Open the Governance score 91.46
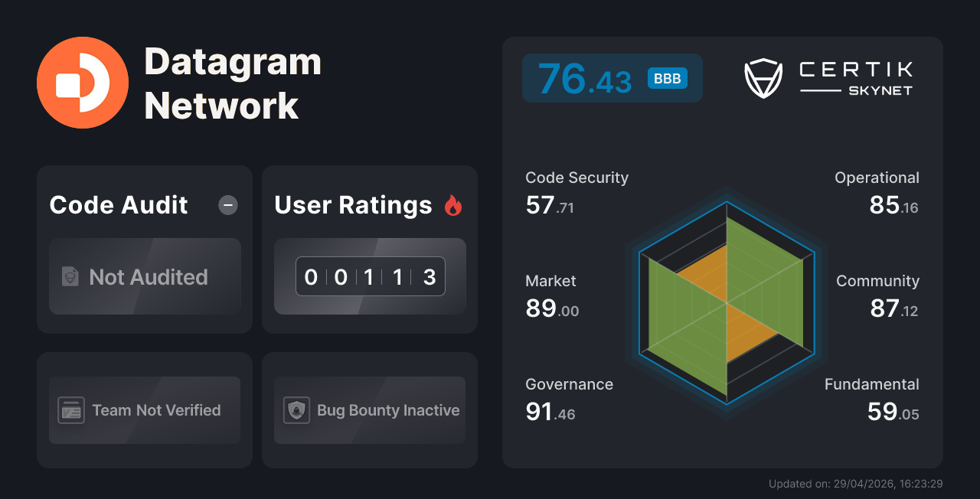Image resolution: width=980 pixels, height=499 pixels. coord(550,413)
